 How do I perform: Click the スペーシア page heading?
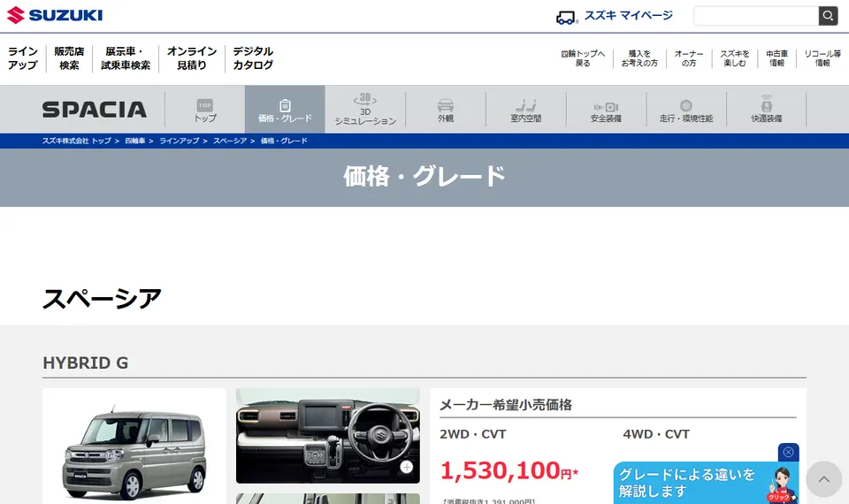pyautogui.click(x=102, y=299)
